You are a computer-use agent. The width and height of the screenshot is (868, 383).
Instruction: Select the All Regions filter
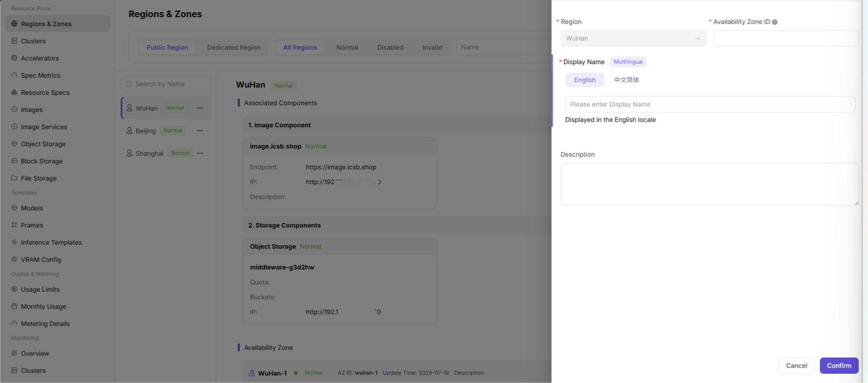[x=300, y=47]
